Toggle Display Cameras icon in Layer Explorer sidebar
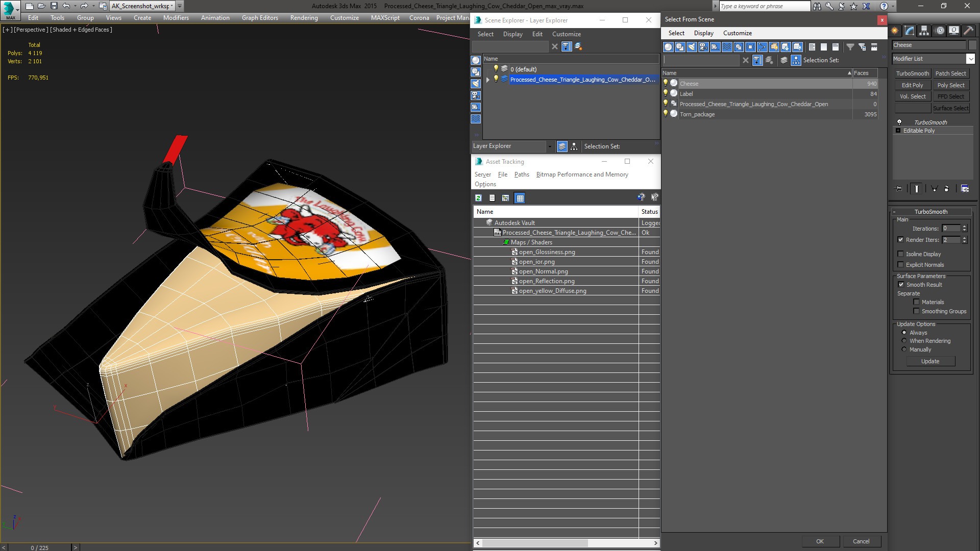This screenshot has width=980, height=551. 476,95
